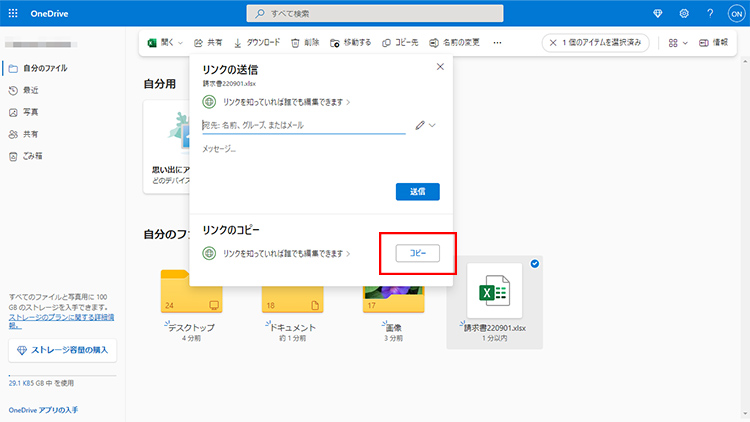Open settings gear in the top bar
The height and width of the screenshot is (422, 750).
pos(684,14)
